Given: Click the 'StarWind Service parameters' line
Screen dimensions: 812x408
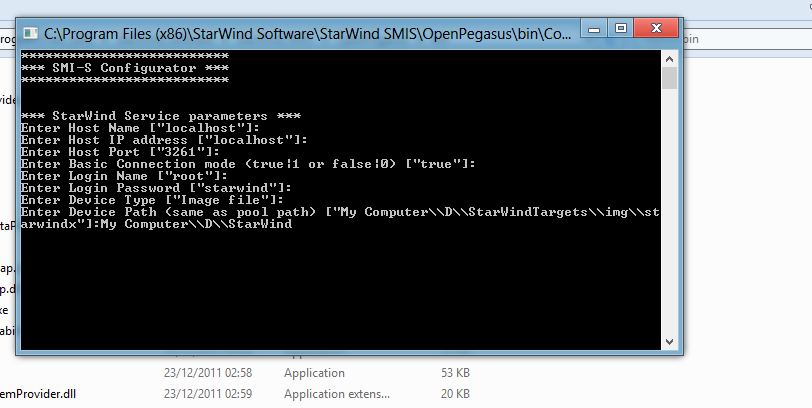Looking at the screenshot, I should point(161,116).
